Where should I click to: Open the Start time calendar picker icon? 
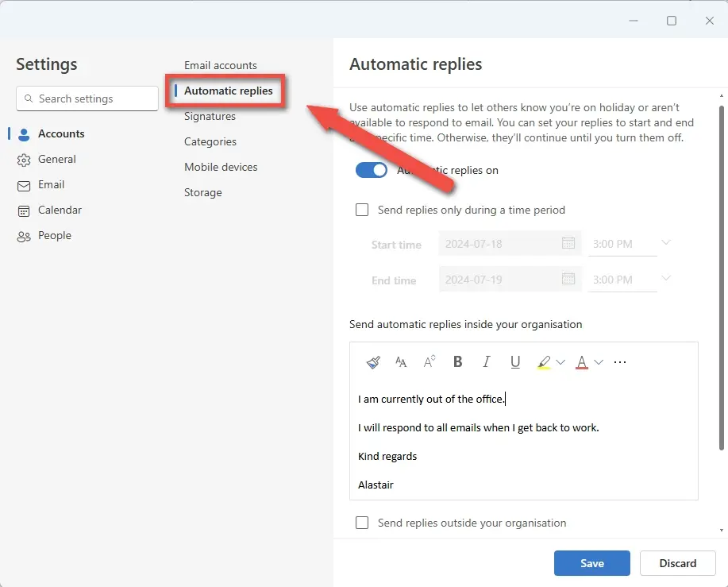(568, 244)
